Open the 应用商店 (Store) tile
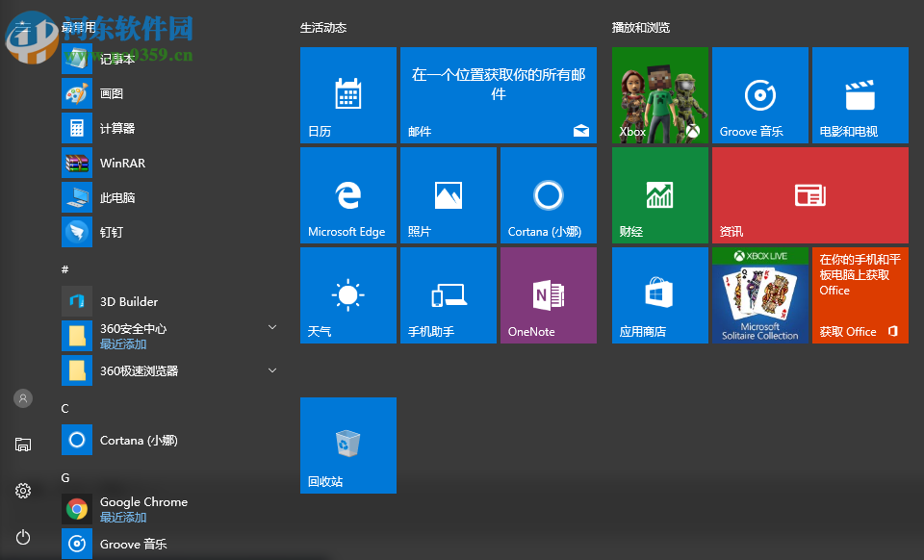 pos(659,294)
